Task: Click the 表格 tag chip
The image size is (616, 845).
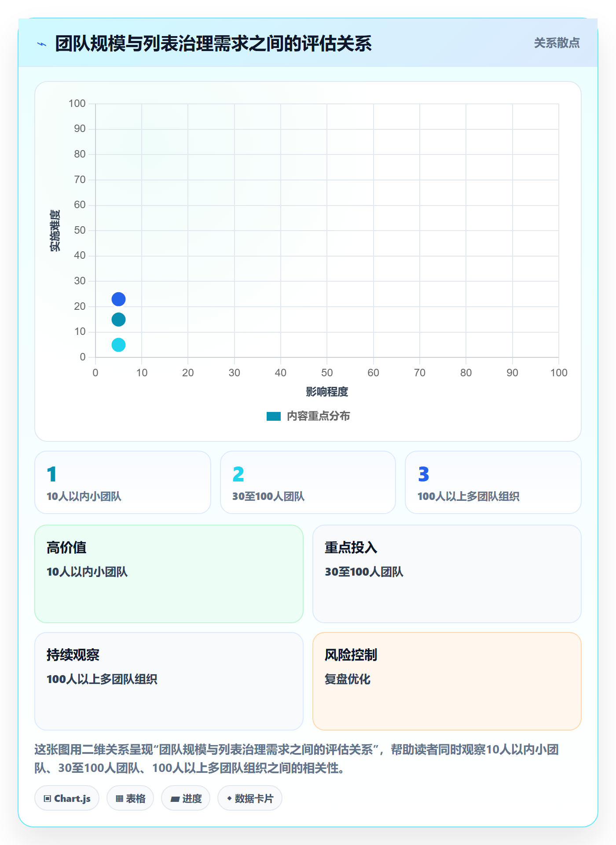Action: click(130, 798)
